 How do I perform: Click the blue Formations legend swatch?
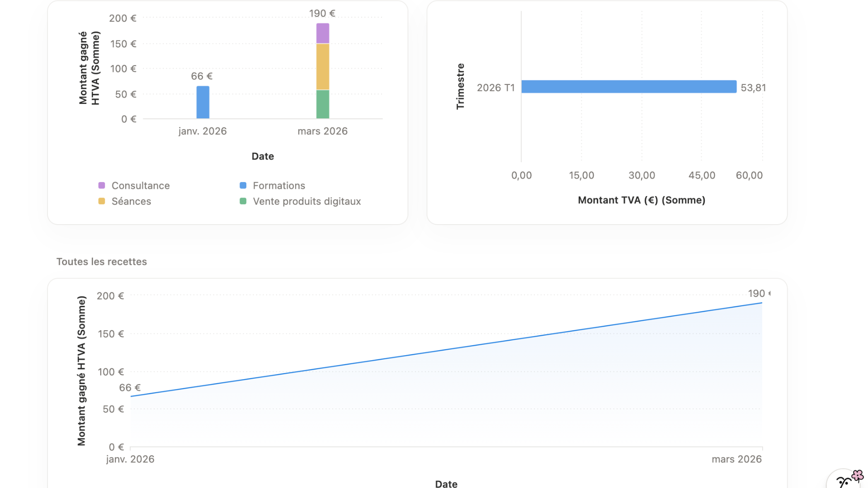coord(243,186)
